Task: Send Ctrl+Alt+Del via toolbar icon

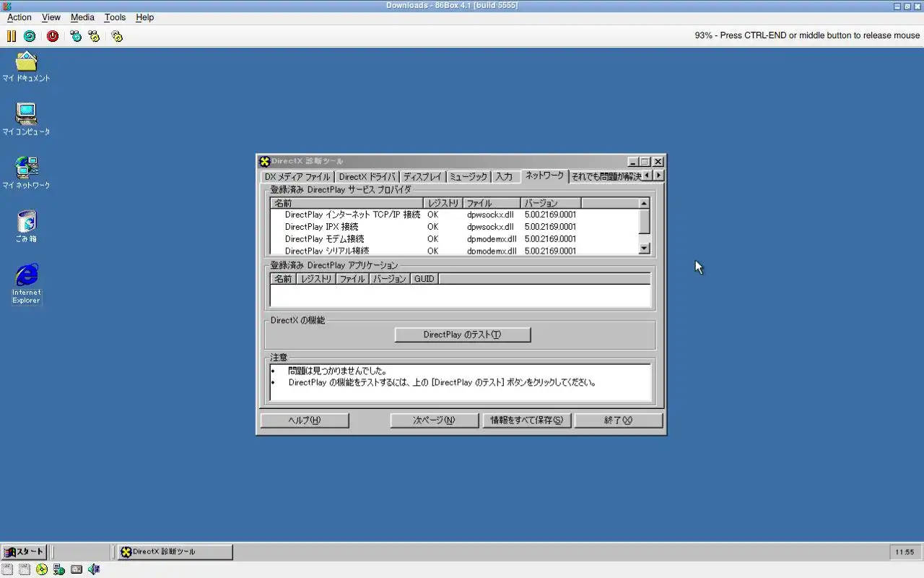Action: [x=76, y=35]
